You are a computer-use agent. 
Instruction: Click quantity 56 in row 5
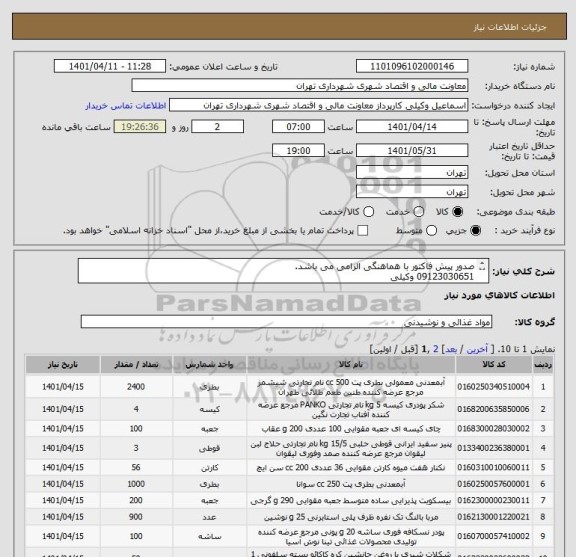136,468
